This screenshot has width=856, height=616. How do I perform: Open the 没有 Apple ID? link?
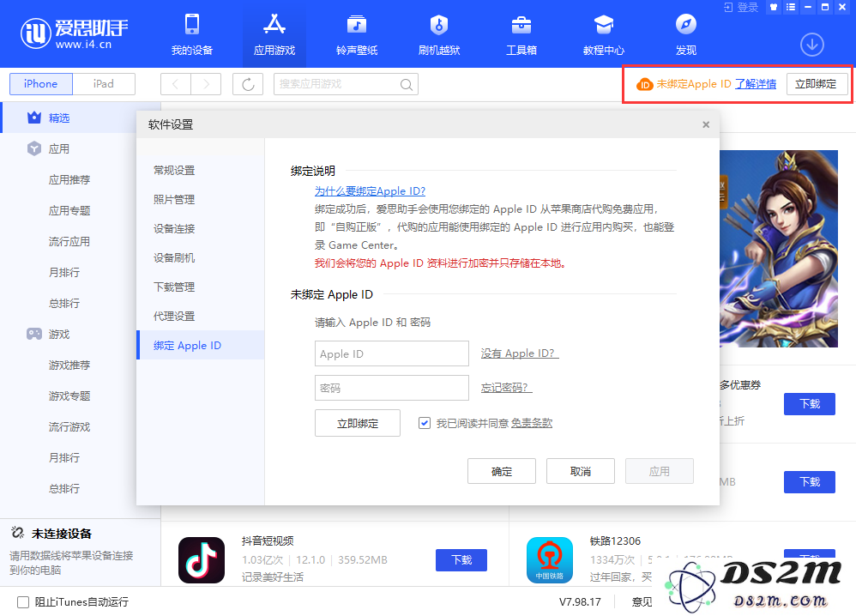[x=519, y=353]
